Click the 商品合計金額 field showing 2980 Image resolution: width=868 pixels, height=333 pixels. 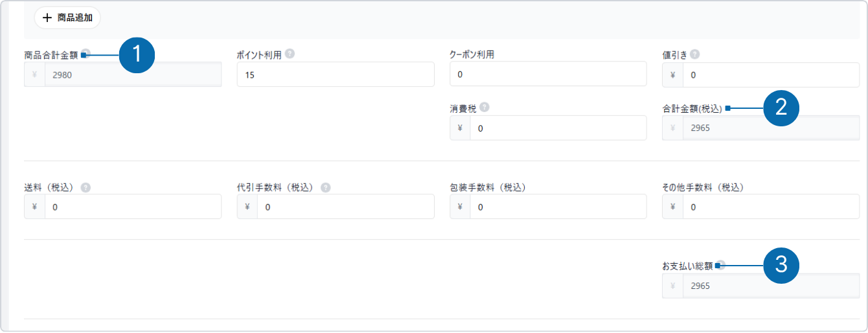(x=132, y=75)
